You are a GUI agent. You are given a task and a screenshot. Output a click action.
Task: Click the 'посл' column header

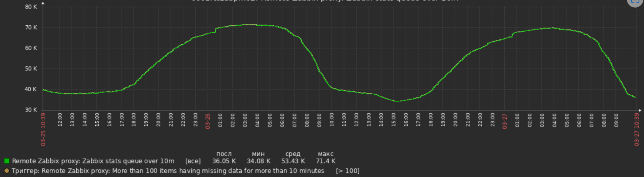coord(224,154)
